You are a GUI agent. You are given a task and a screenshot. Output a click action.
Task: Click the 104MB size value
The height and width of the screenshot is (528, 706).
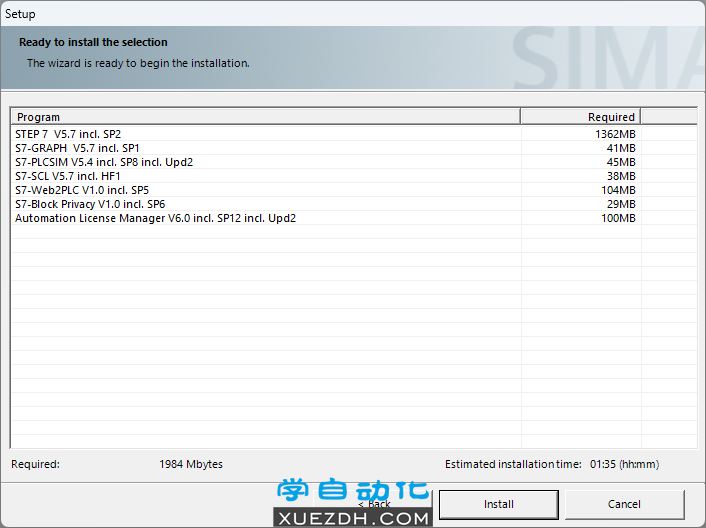(x=618, y=190)
